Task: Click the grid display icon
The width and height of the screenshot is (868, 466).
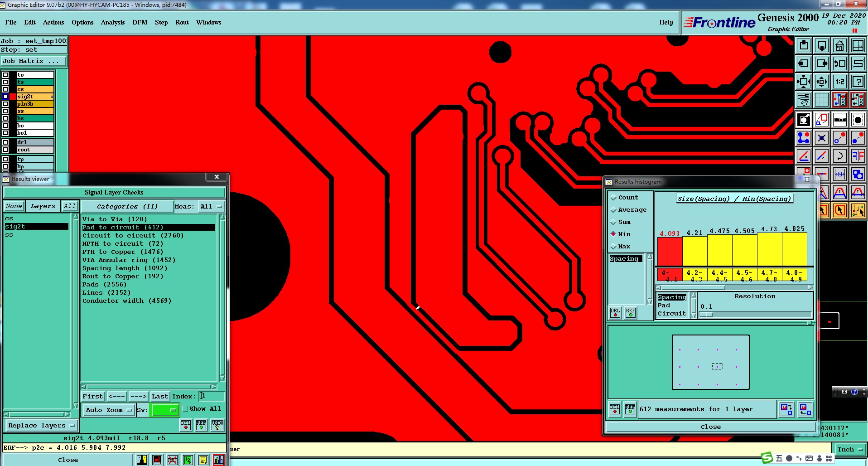Action: 822,100
